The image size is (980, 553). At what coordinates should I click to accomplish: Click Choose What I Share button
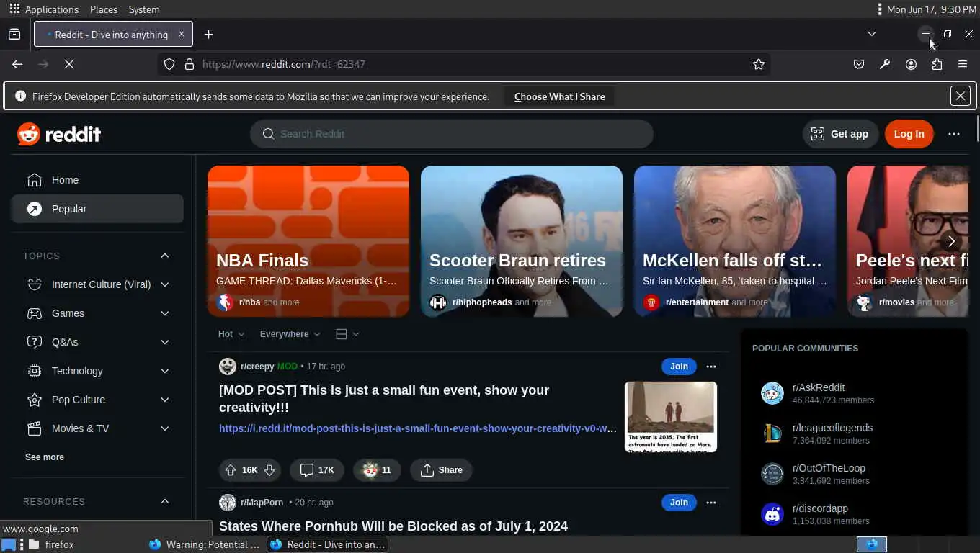point(560,96)
